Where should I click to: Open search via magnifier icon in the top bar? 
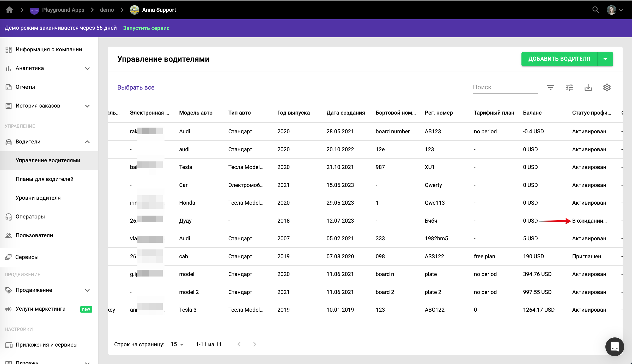tap(595, 10)
